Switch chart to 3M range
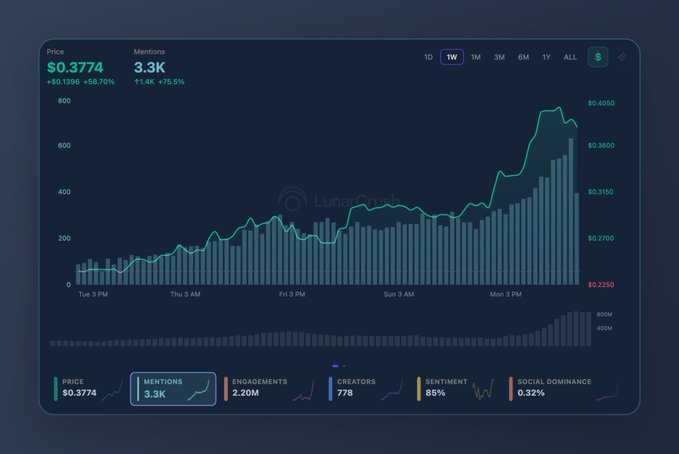679x454 pixels. click(499, 57)
